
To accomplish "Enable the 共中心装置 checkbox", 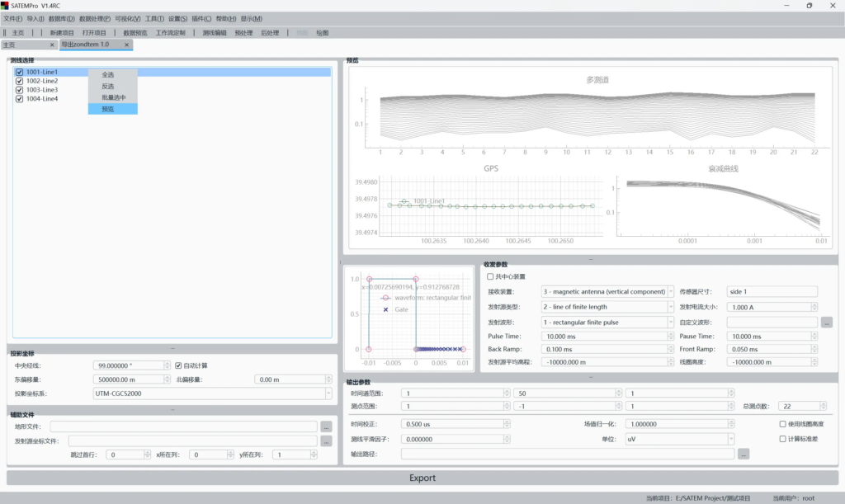I will 491,276.
